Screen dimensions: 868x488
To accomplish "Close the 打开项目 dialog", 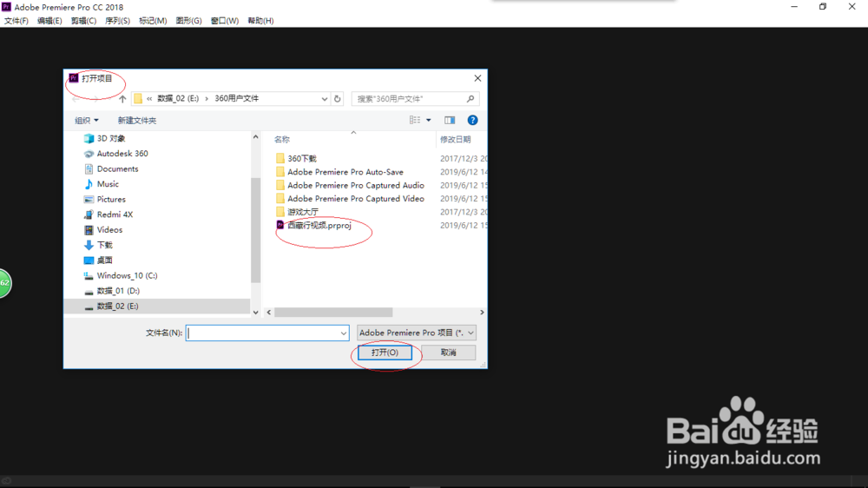I will tap(477, 78).
